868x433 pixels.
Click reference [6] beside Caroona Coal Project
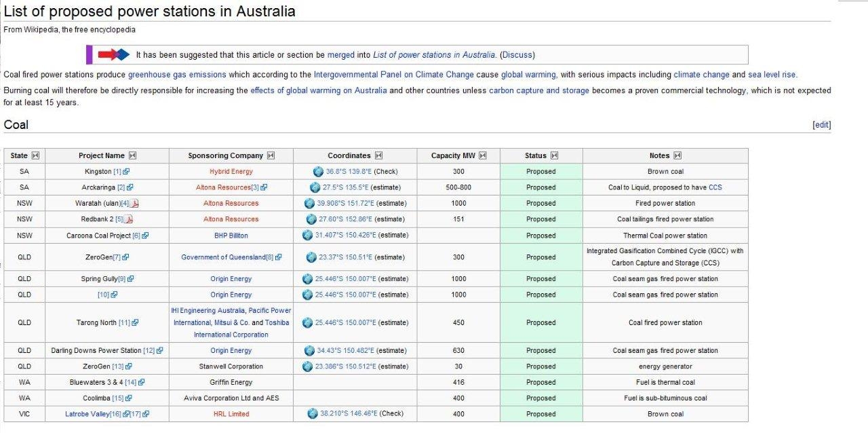coord(136,236)
